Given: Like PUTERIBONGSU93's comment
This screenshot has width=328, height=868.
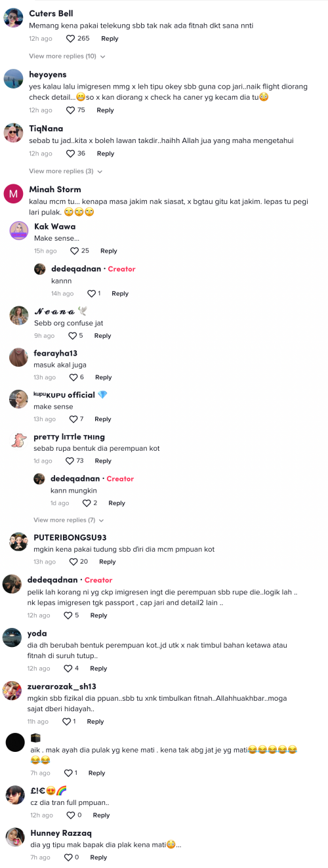Looking at the screenshot, I should [73, 562].
